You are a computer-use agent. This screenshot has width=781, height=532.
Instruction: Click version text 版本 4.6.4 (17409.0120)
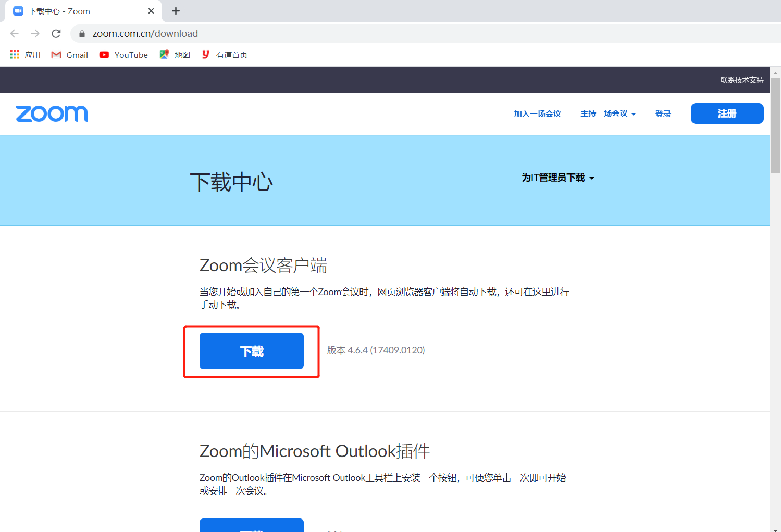point(376,350)
